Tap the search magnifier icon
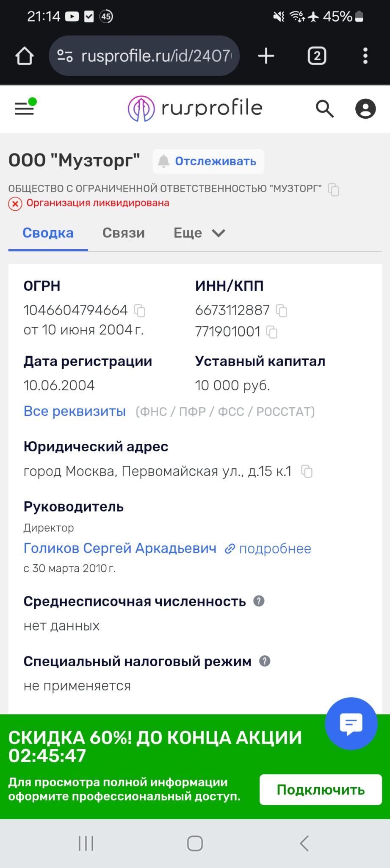The width and height of the screenshot is (390, 868). (x=325, y=109)
